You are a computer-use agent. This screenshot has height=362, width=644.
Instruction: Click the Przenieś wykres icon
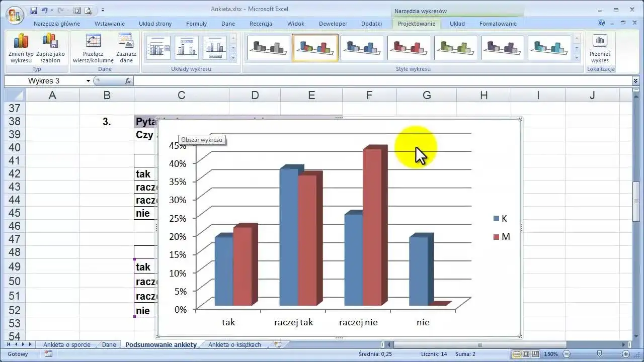(x=600, y=48)
